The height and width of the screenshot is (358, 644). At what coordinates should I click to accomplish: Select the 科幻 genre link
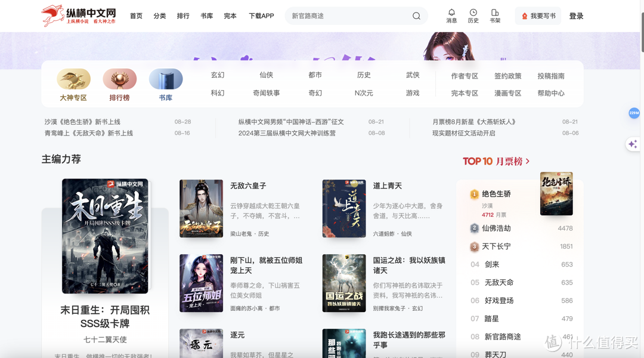coord(218,93)
